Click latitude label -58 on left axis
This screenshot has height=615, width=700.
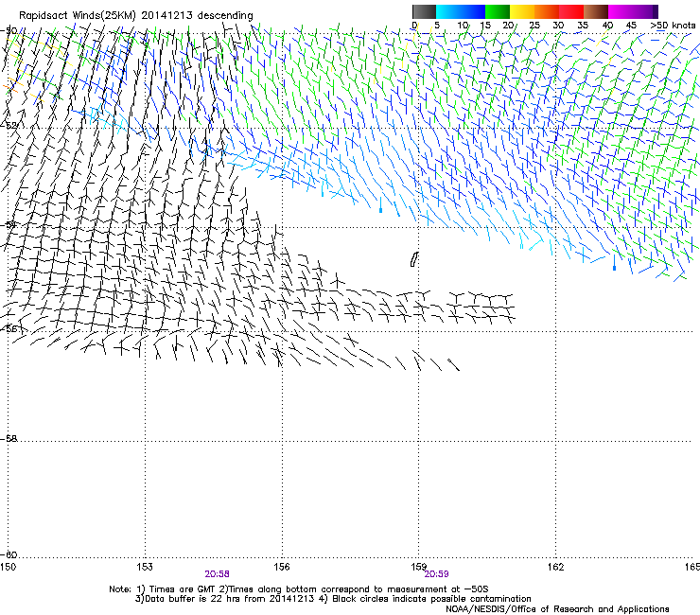(x=9, y=439)
